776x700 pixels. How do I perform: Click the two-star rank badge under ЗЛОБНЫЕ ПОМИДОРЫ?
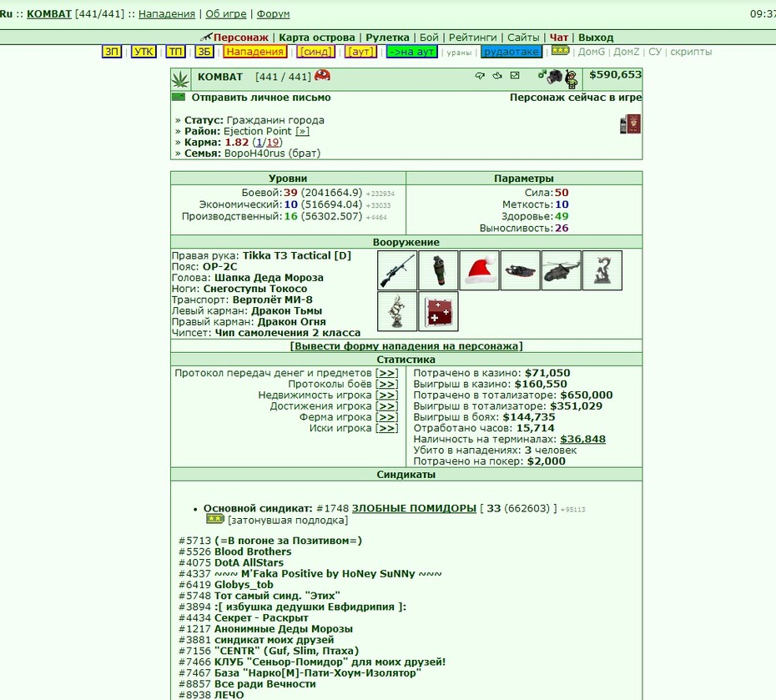tap(215, 519)
